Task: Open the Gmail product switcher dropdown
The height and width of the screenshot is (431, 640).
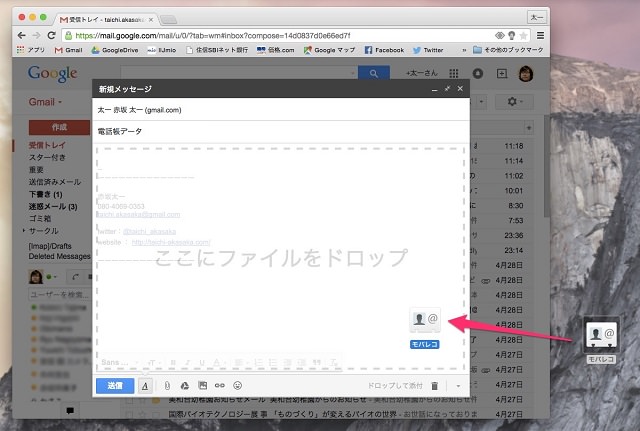Action: coord(45,102)
